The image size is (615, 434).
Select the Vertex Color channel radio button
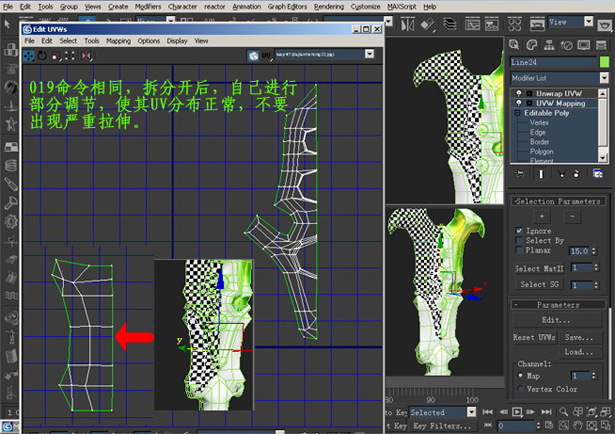(x=518, y=388)
